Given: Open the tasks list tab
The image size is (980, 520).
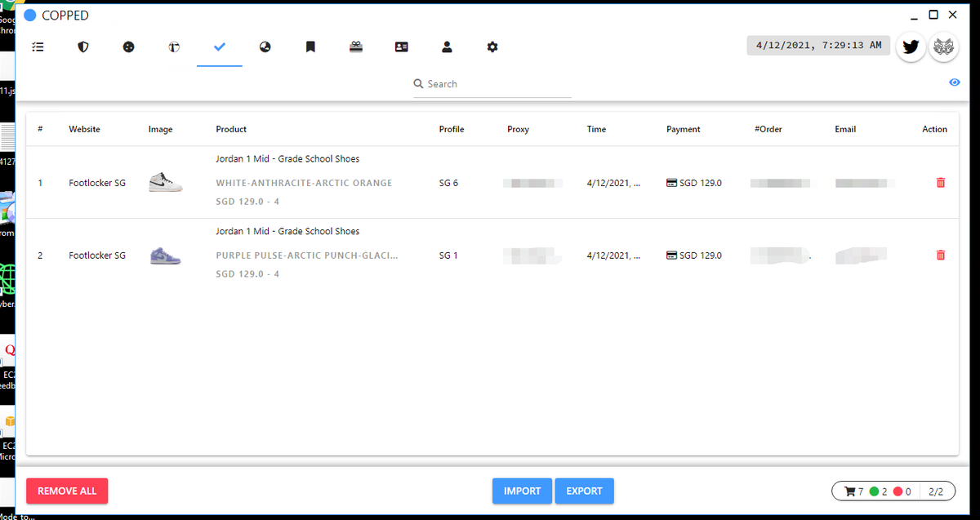Looking at the screenshot, I should [x=38, y=47].
